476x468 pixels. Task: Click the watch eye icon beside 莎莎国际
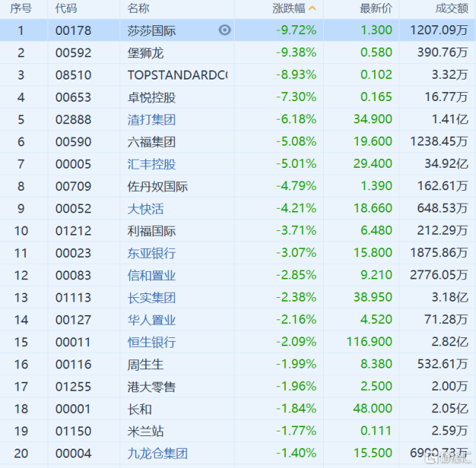[225, 30]
